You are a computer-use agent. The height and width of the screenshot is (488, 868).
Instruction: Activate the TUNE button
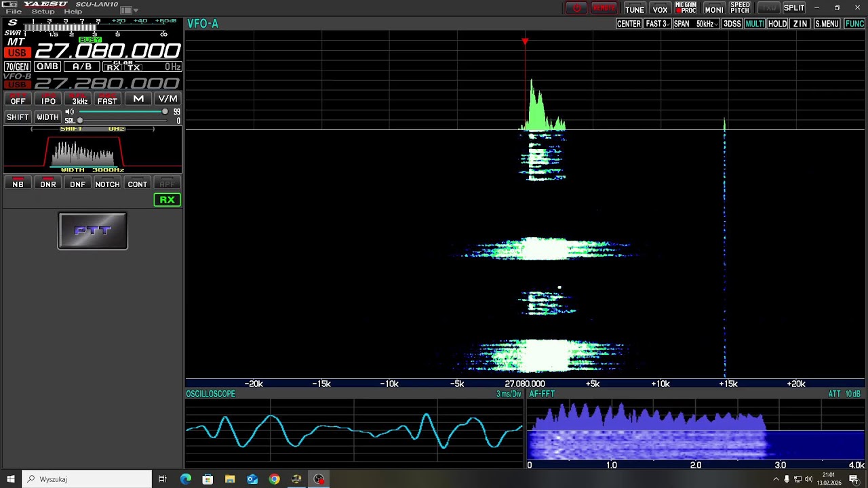click(635, 9)
